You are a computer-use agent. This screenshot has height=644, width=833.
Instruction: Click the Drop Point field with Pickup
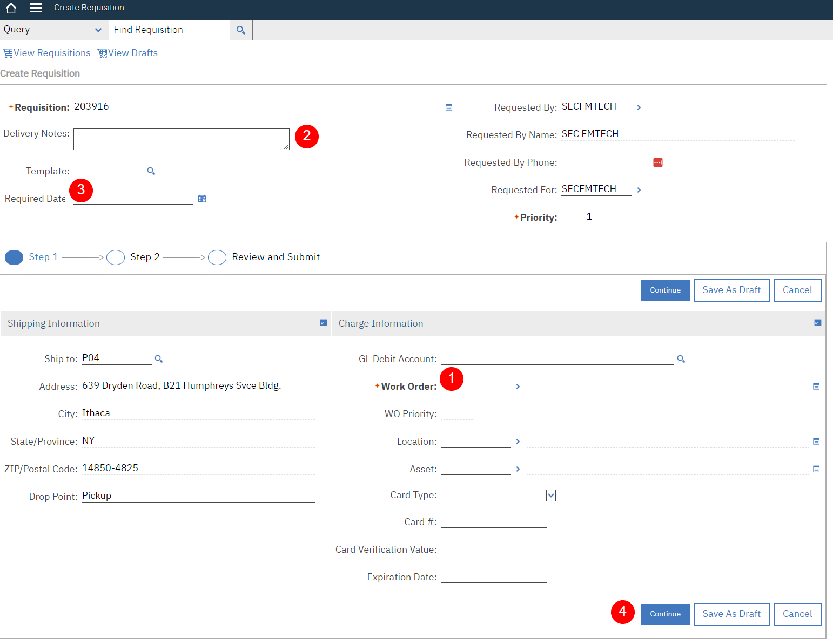[198, 496]
